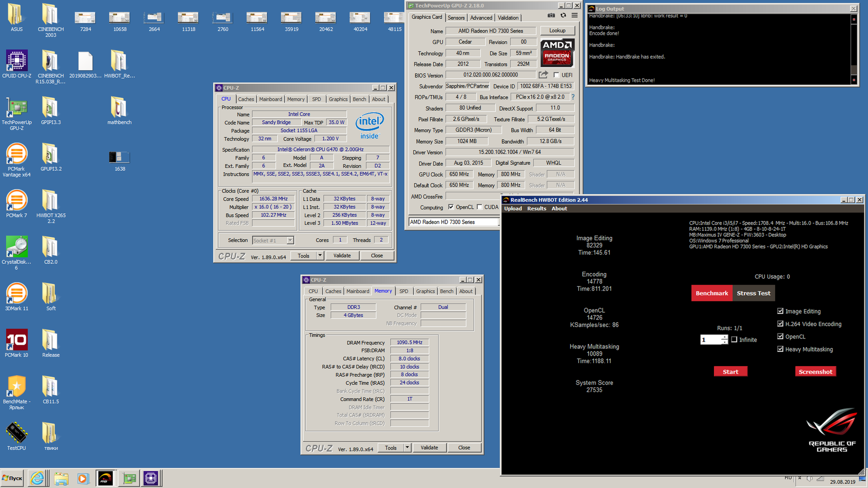Image resolution: width=868 pixels, height=488 pixels.
Task: Enable Infinite runs checkbox
Action: point(734,340)
